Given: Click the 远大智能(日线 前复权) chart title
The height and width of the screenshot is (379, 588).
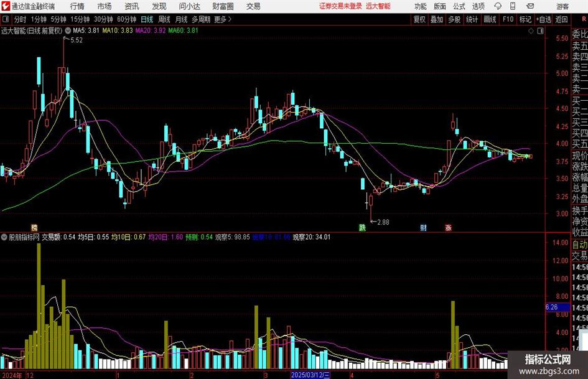Looking at the screenshot, I should 32,30.
